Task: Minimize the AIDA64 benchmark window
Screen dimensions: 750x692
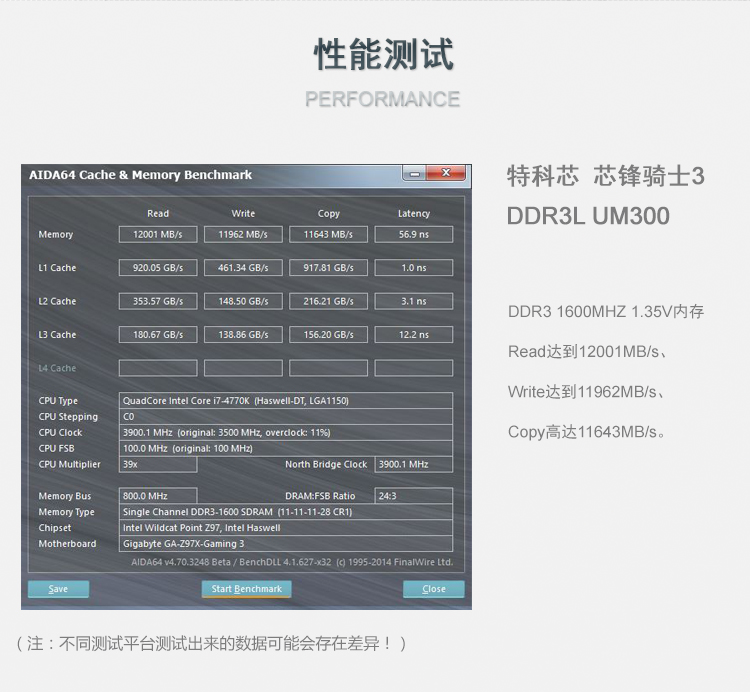Action: click(x=414, y=174)
